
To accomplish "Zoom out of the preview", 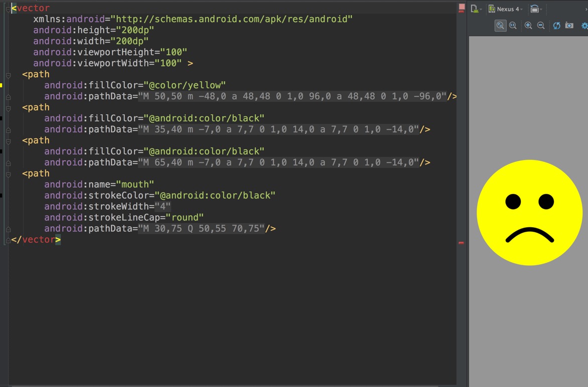I will coord(541,26).
